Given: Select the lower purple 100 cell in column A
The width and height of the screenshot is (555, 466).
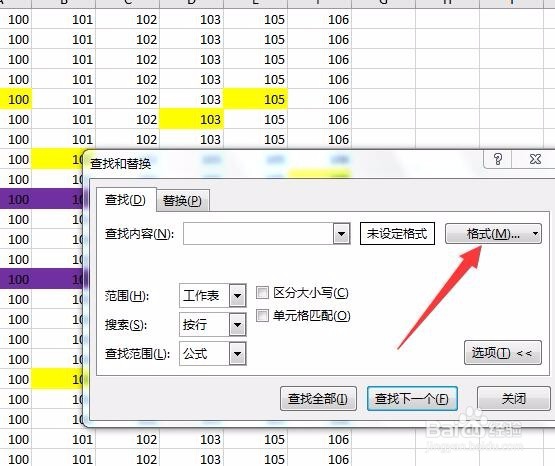Looking at the screenshot, I should click(16, 279).
